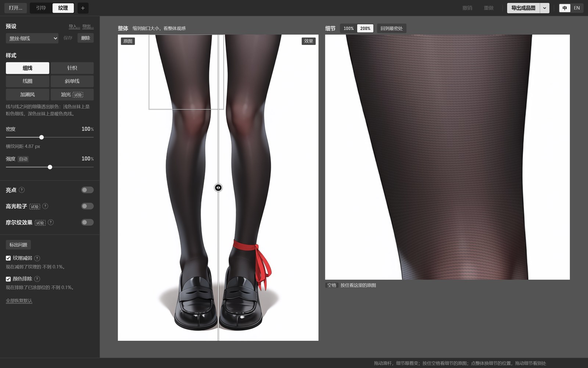Click the 导出... preset link
The image size is (588, 368).
[x=88, y=26]
